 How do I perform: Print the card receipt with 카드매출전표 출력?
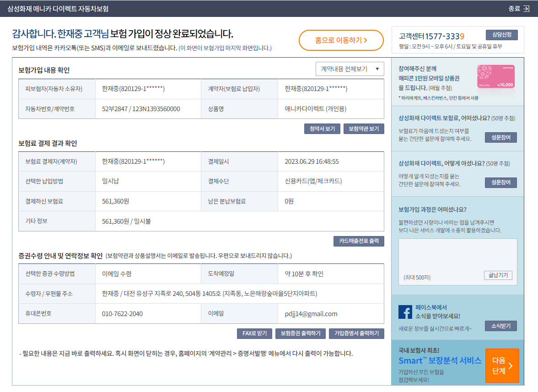tap(359, 241)
